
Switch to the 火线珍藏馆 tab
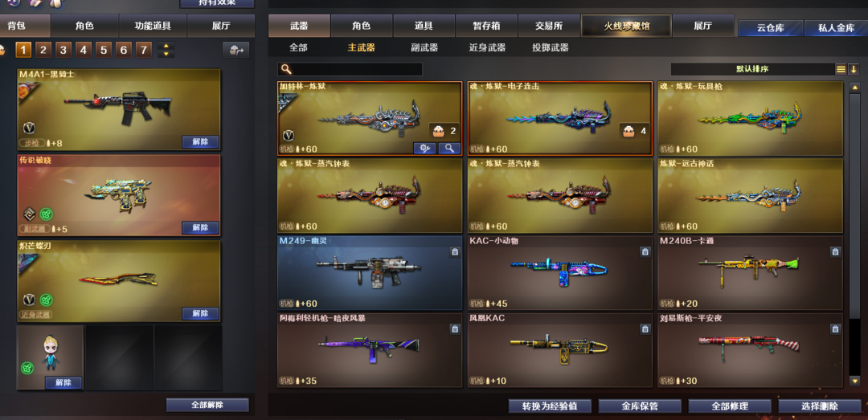point(626,26)
